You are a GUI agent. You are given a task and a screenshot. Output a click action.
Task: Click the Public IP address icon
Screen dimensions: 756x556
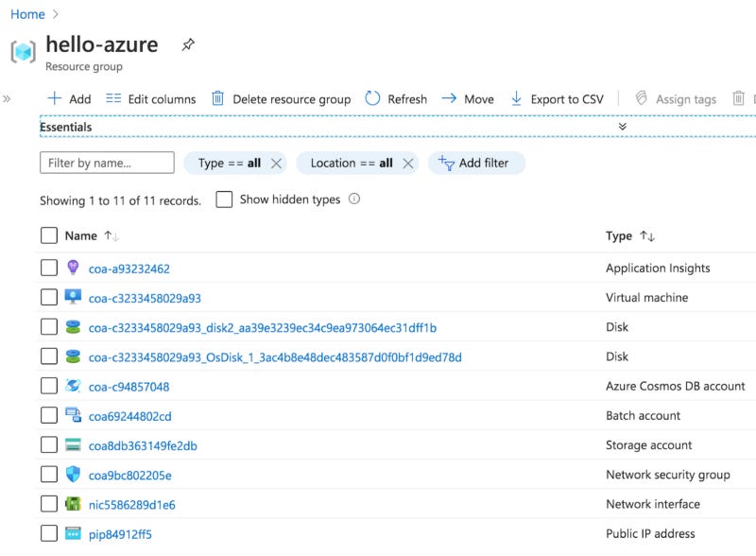point(73,533)
